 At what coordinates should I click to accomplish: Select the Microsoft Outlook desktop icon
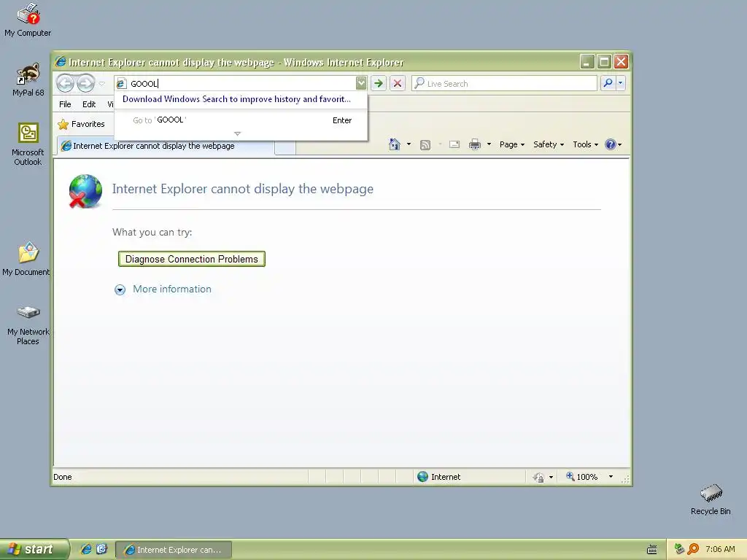tap(28, 144)
